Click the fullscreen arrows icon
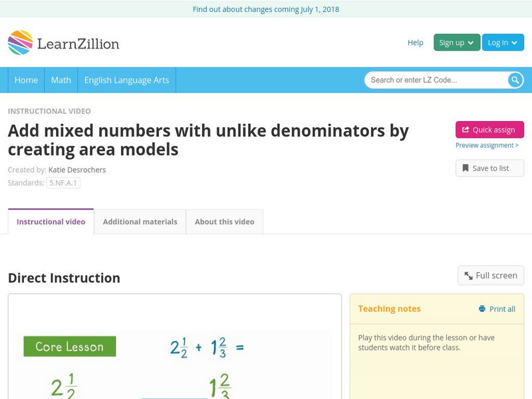This screenshot has width=532, height=399. 467,275
